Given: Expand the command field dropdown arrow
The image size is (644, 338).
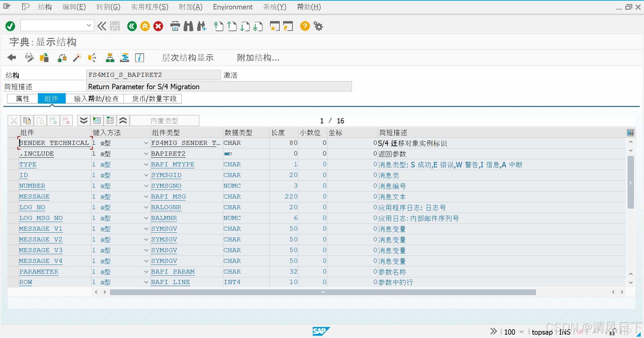Looking at the screenshot, I should coord(89,25).
